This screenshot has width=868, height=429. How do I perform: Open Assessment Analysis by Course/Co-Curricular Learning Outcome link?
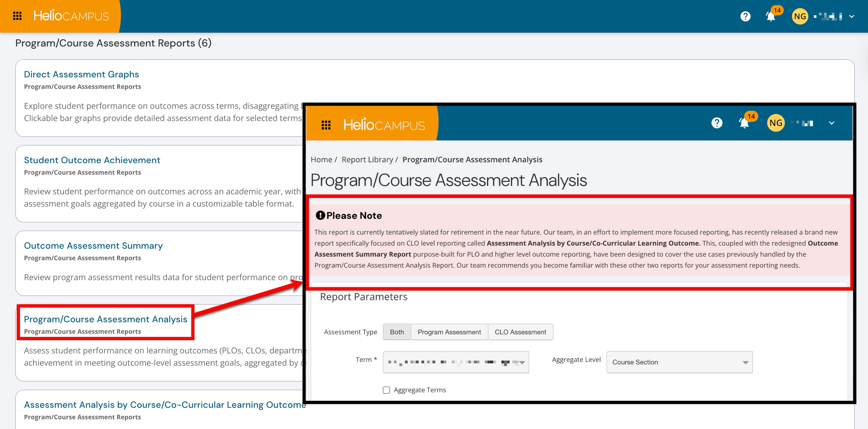pos(165,405)
